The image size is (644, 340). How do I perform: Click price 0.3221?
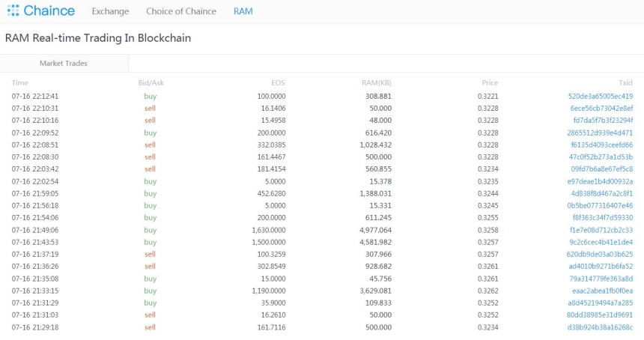[x=488, y=96]
